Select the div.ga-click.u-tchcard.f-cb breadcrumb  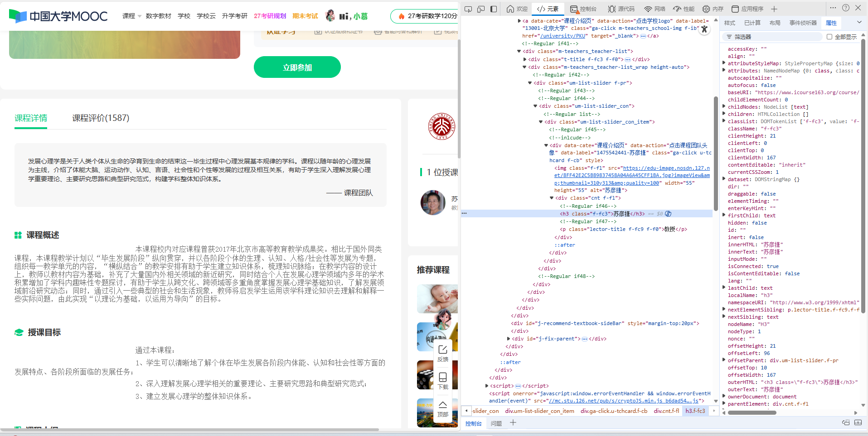click(614, 411)
